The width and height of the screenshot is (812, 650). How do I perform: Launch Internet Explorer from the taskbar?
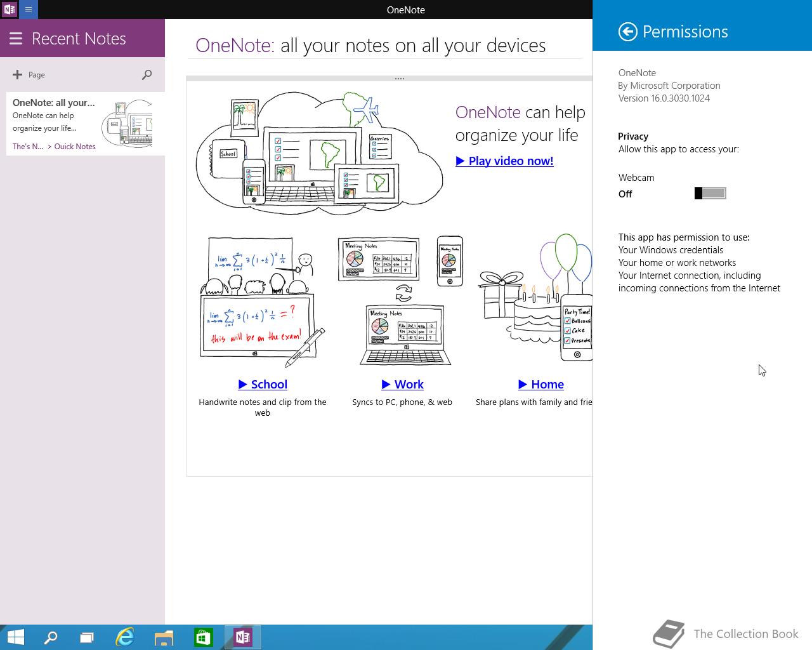(125, 637)
